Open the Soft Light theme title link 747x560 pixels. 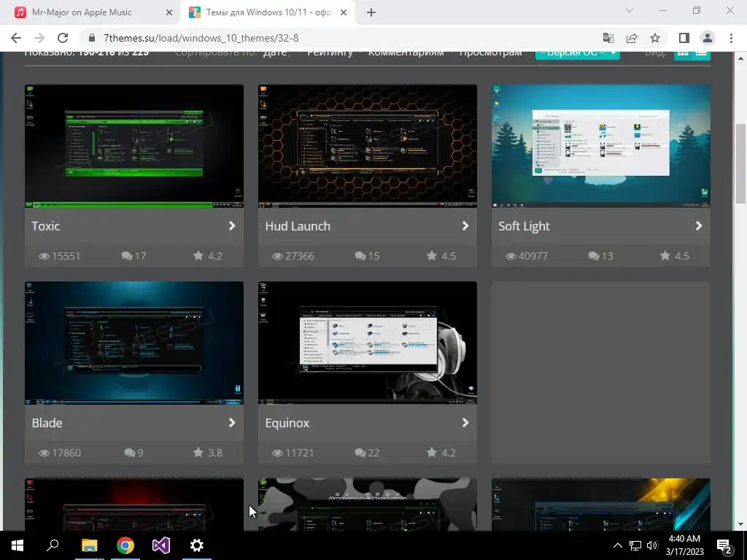[x=524, y=226]
